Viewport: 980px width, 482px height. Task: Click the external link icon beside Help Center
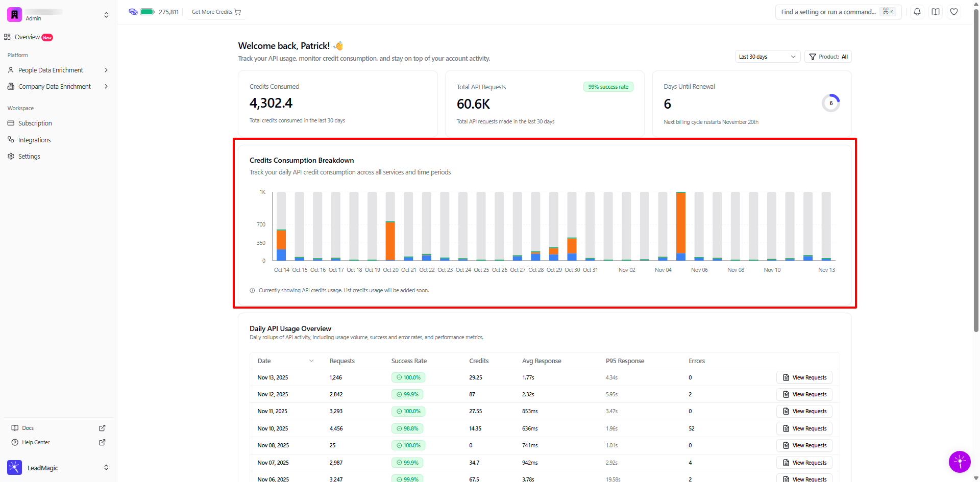click(102, 442)
